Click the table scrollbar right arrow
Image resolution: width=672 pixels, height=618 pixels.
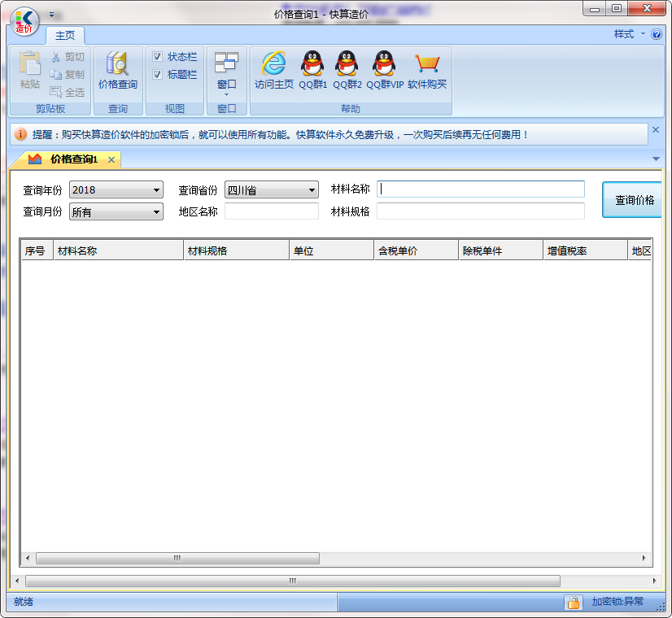(x=644, y=558)
